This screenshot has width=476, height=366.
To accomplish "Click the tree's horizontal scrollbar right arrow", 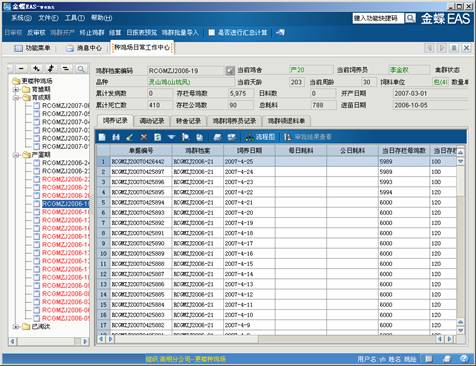I will 85,341.
